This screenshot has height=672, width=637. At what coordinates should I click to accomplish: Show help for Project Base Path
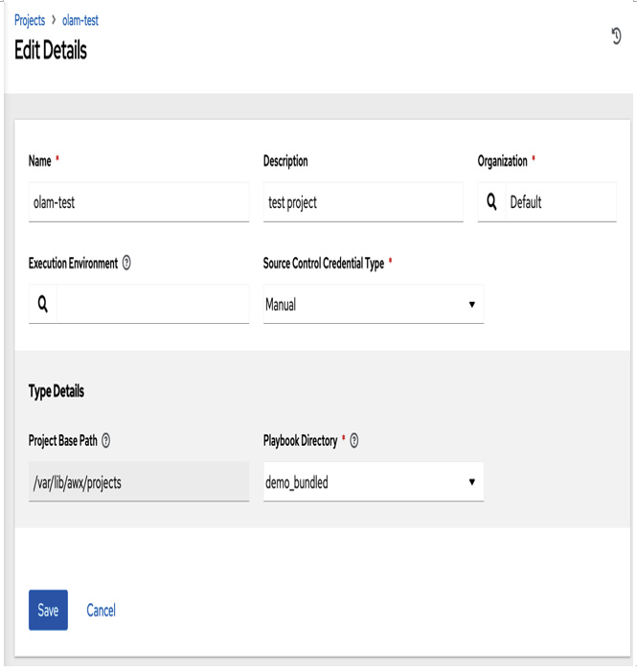point(105,441)
